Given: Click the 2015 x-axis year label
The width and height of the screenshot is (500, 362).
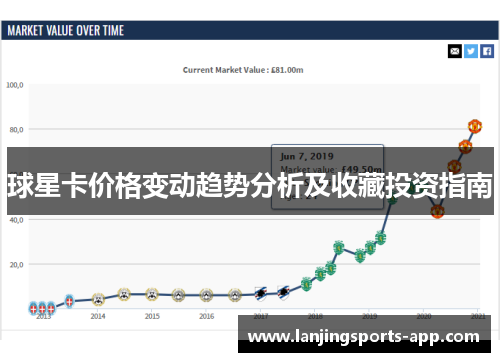Looking at the screenshot, I should tap(152, 316).
